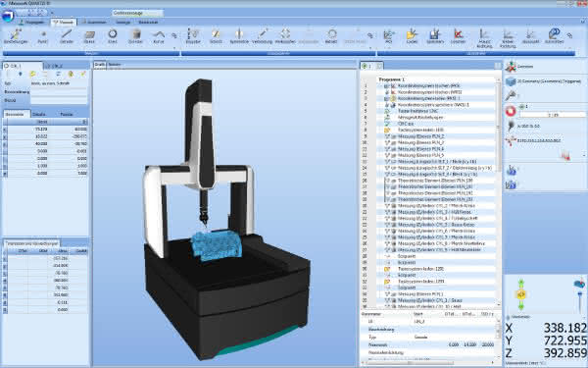
Task: Select the Ebene plane tool
Action: 89,37
